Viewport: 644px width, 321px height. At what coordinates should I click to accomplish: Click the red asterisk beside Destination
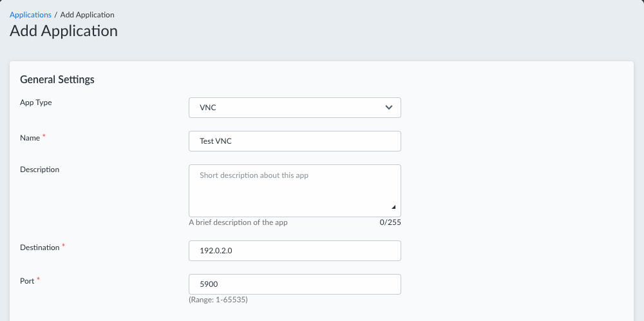[x=64, y=246]
